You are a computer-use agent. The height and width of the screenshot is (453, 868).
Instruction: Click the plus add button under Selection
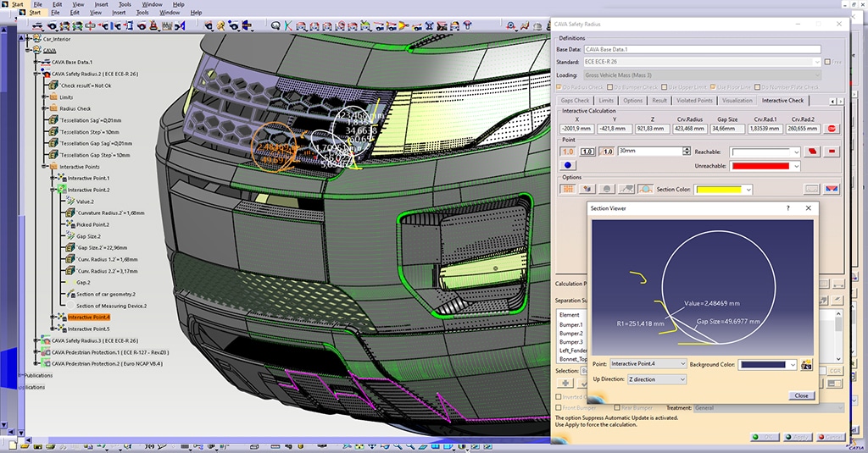point(565,383)
